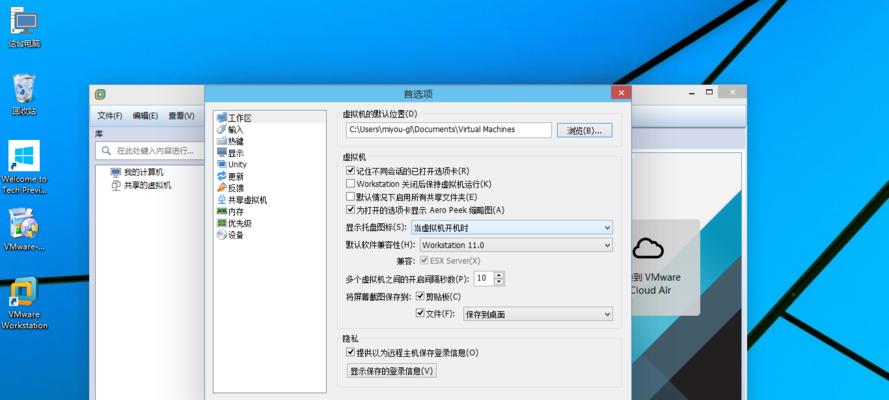Click the search magnifier icon in library
This screenshot has width=889, height=400.
[105, 151]
